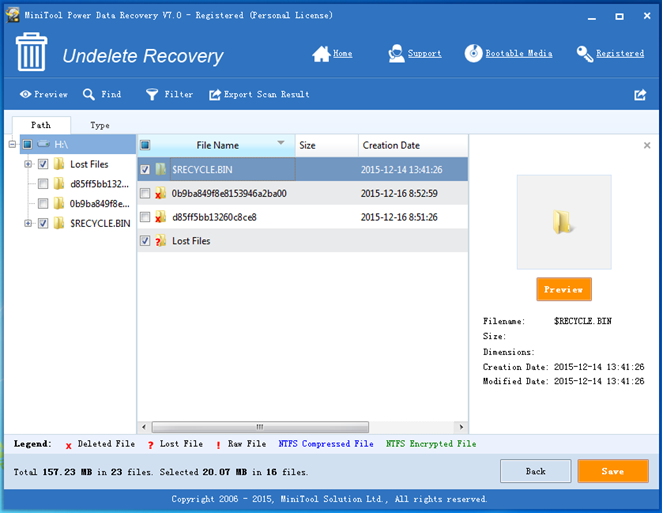This screenshot has width=662, height=513.
Task: Click the deleted folder icon for 0b9ba849f8e8153946a2ba00
Action: pyautogui.click(x=160, y=193)
